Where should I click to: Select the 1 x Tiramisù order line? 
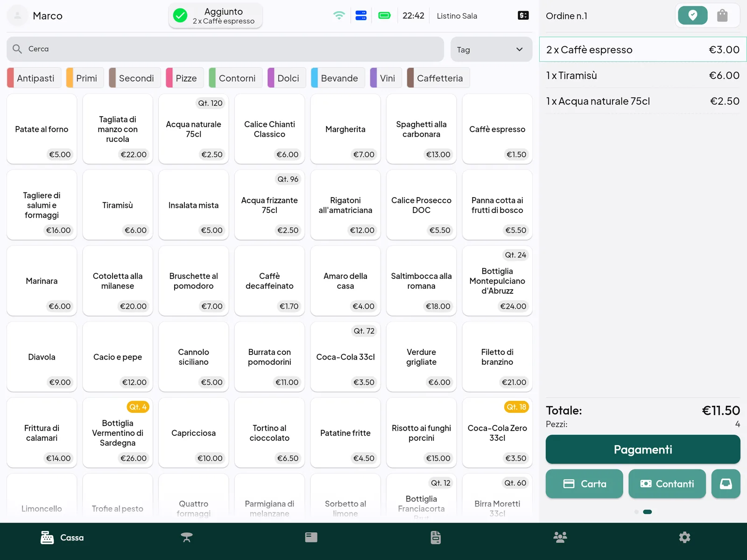tap(643, 75)
